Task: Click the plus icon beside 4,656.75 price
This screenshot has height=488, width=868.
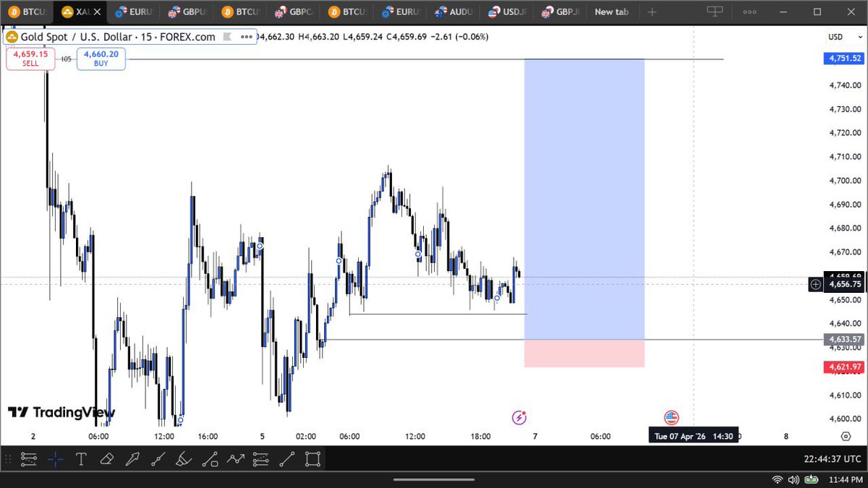Action: point(816,284)
